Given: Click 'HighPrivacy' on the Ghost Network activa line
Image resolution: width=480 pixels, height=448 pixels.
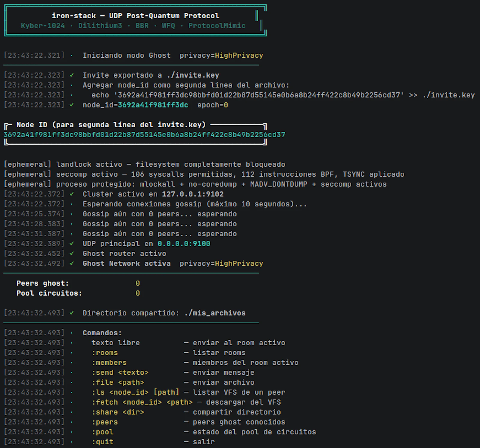Looking at the screenshot, I should 239,263.
